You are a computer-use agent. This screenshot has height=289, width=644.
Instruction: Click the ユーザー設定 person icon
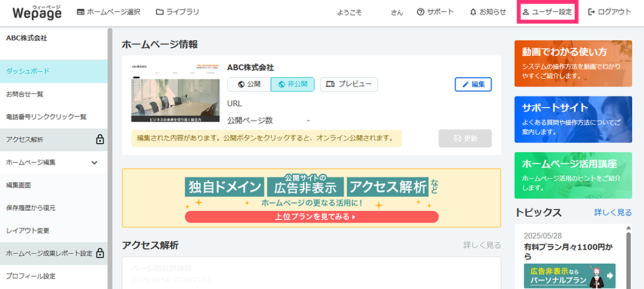pos(526,12)
